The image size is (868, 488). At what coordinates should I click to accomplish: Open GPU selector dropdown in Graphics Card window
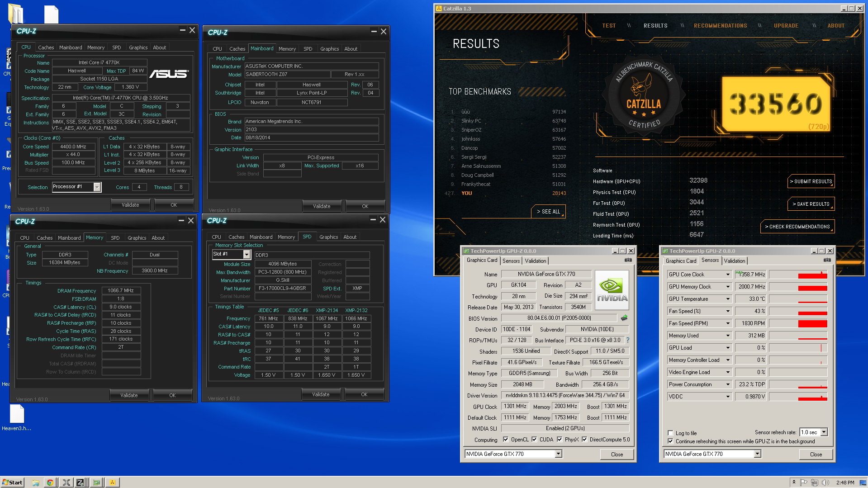pyautogui.click(x=558, y=454)
